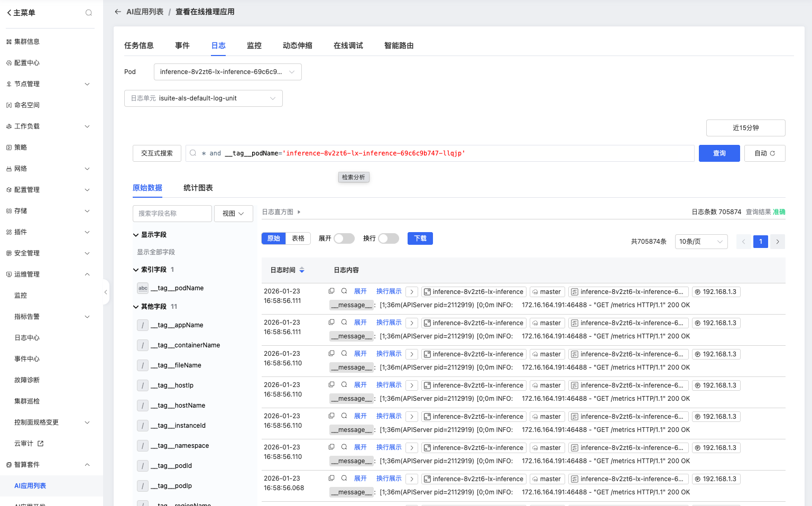The image size is (812, 506).
Task: Click the 下载 button
Action: pyautogui.click(x=420, y=238)
